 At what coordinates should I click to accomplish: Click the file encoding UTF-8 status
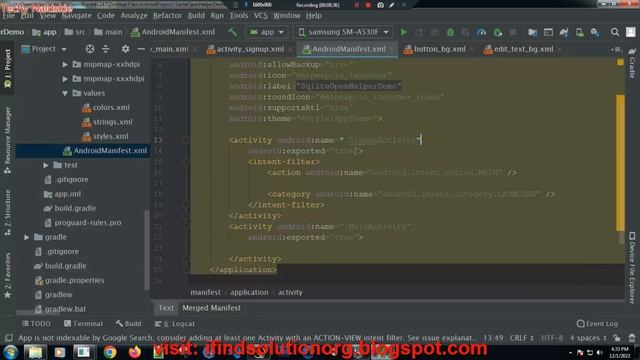pos(552,338)
